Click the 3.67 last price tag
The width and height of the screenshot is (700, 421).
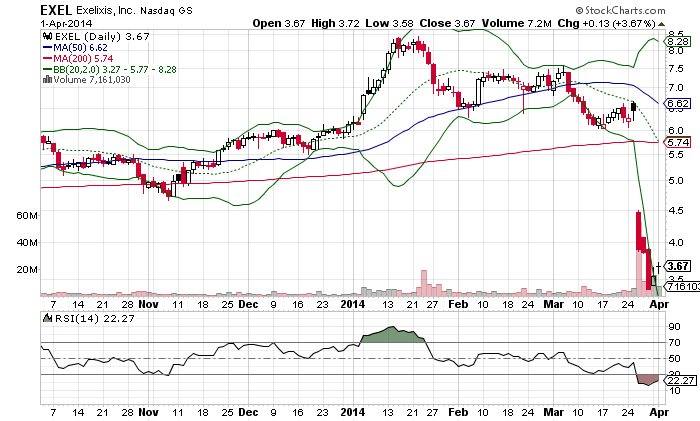coord(678,266)
